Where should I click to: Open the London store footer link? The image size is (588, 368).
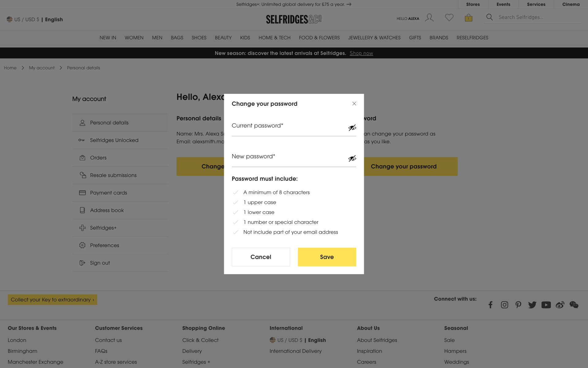click(17, 340)
